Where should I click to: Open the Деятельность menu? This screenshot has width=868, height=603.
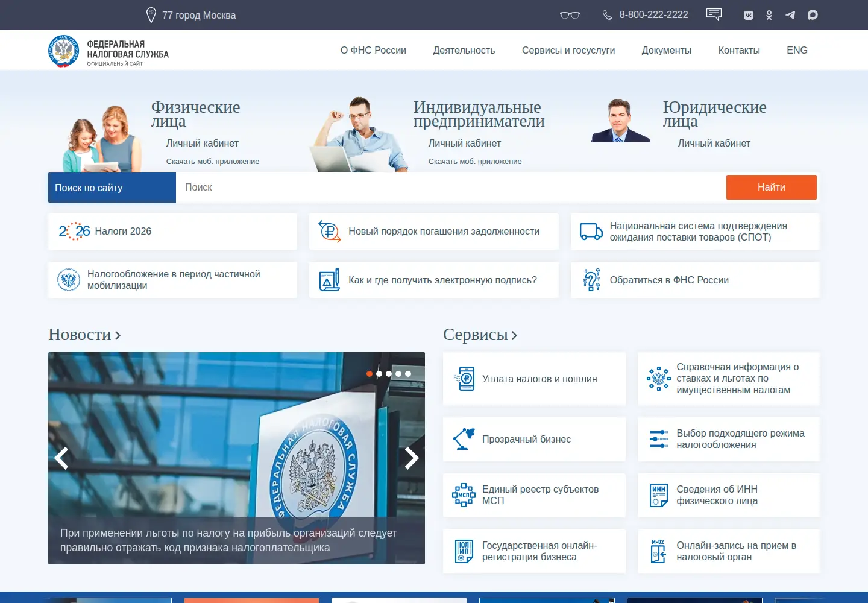(464, 51)
